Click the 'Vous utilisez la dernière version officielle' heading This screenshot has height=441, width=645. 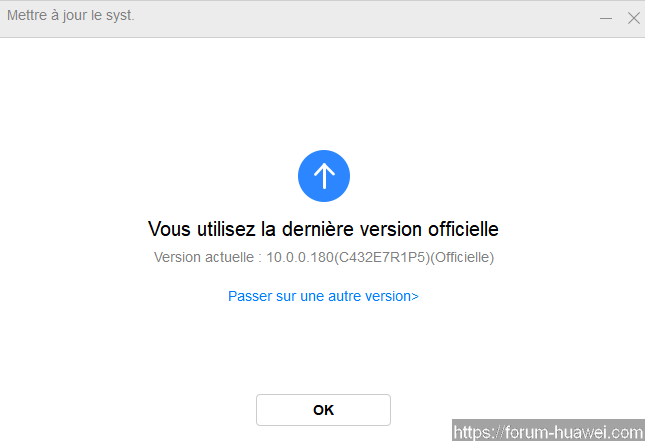[323, 229]
